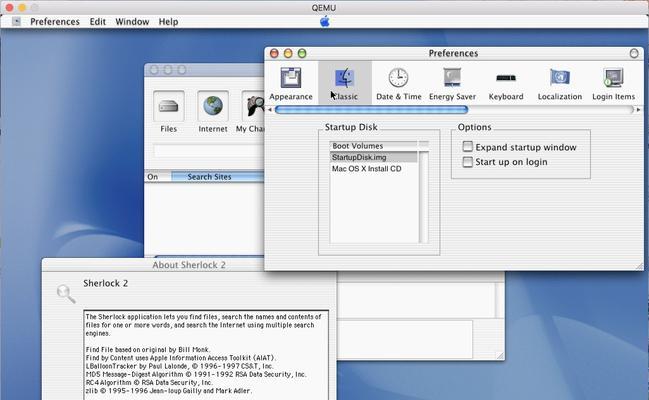Click the On column header in Sherlock
Image resolution: width=649 pixels, height=400 pixels.
pyautogui.click(x=157, y=177)
